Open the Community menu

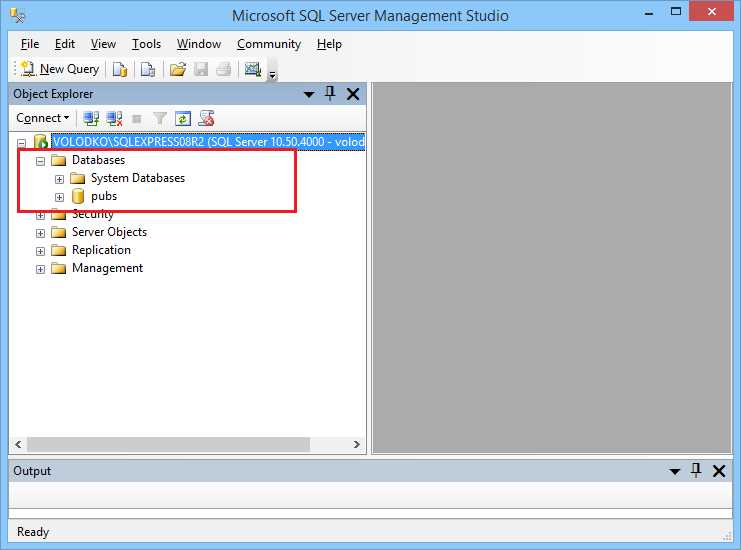(x=269, y=44)
